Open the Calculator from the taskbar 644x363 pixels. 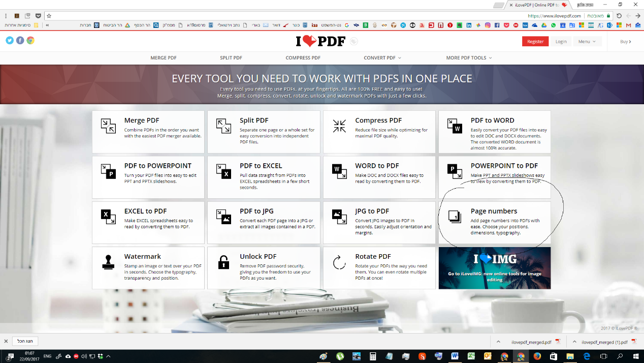pyautogui.click(x=372, y=356)
